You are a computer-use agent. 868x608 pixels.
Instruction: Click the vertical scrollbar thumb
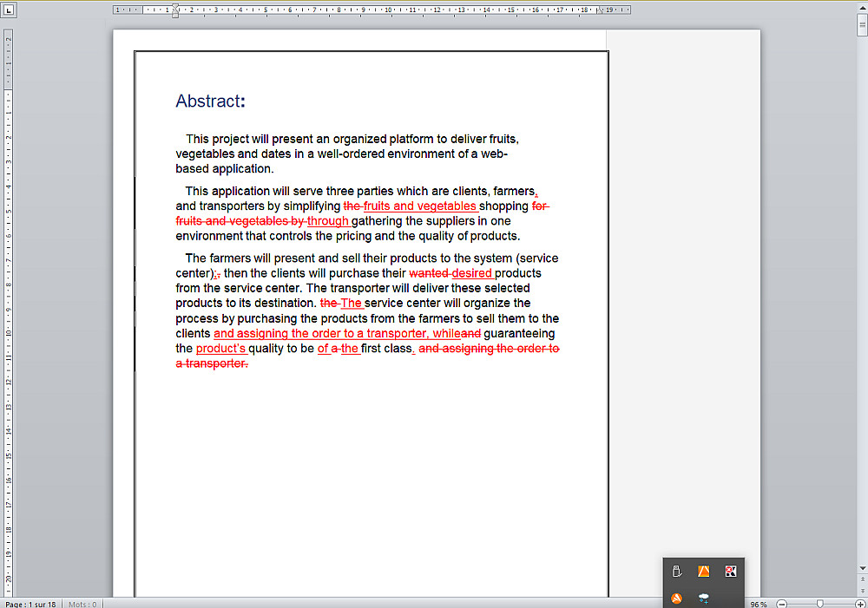tap(863, 25)
